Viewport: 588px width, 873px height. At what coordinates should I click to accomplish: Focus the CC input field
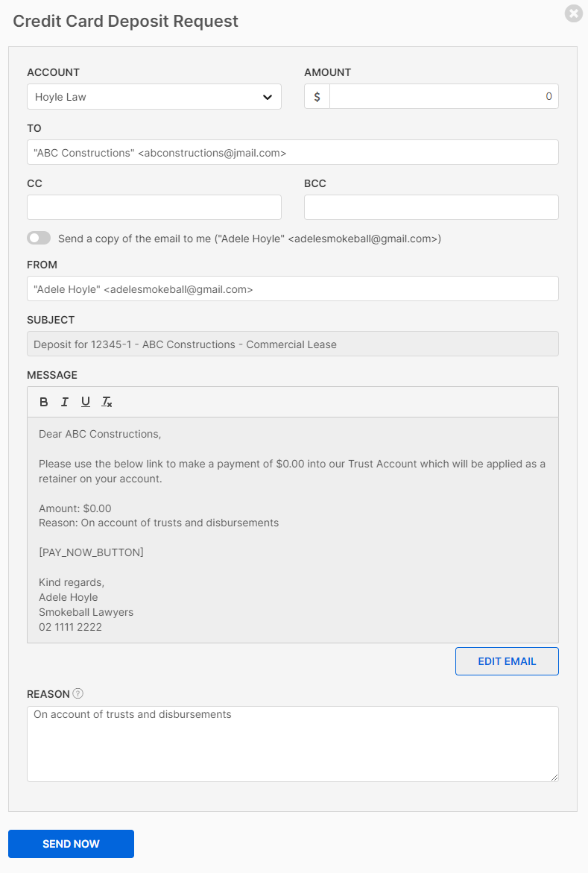(154, 207)
